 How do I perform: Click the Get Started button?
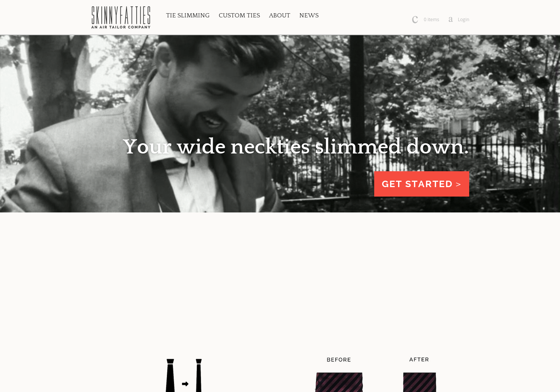coord(422,184)
